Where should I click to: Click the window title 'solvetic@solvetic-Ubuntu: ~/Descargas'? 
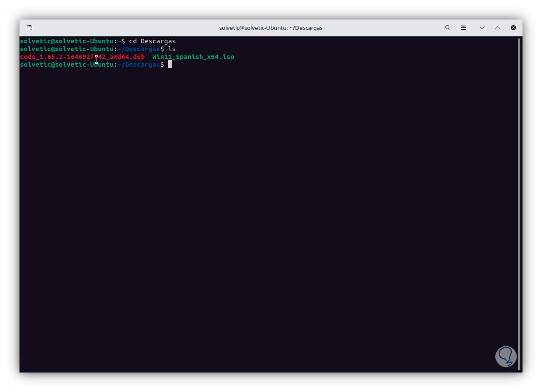pos(271,28)
